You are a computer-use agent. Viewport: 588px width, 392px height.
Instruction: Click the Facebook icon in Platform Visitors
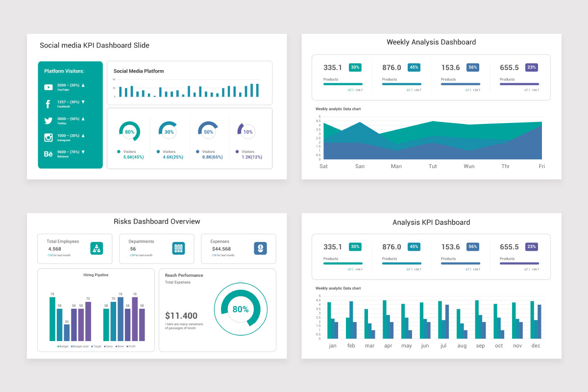[x=48, y=104]
